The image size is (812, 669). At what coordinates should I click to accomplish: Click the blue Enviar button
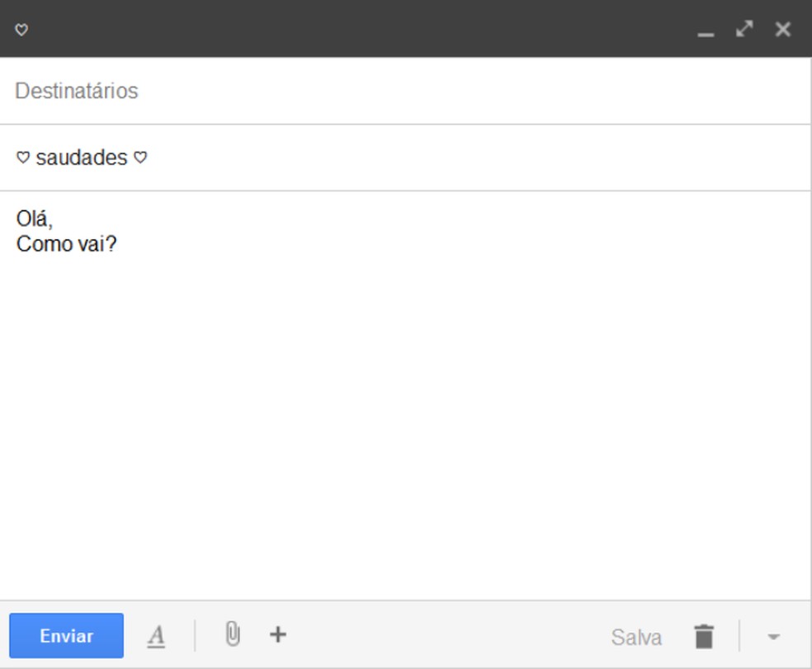click(x=66, y=636)
